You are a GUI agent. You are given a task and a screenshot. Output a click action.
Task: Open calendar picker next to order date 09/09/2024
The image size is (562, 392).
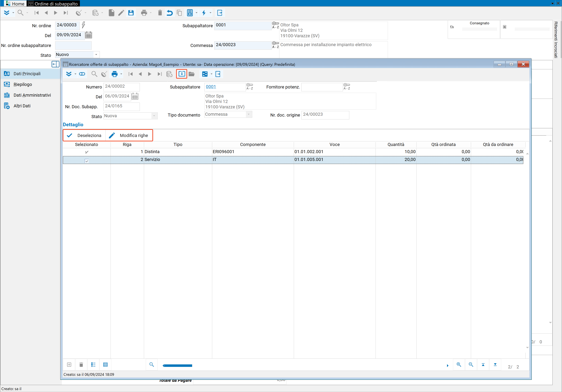point(89,35)
